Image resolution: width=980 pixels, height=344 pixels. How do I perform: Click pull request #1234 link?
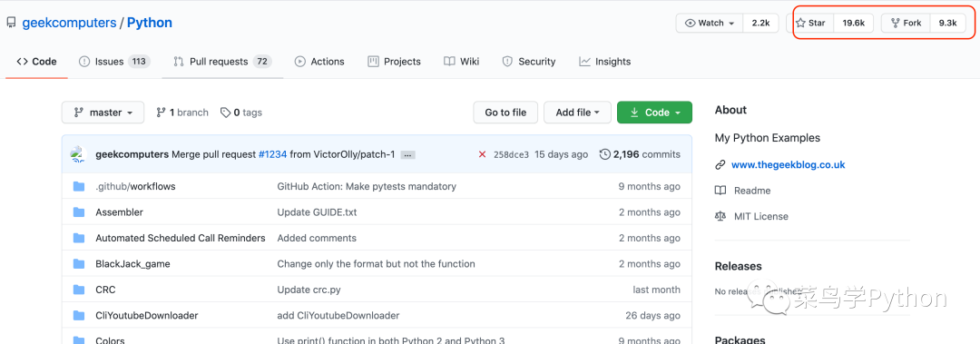272,154
